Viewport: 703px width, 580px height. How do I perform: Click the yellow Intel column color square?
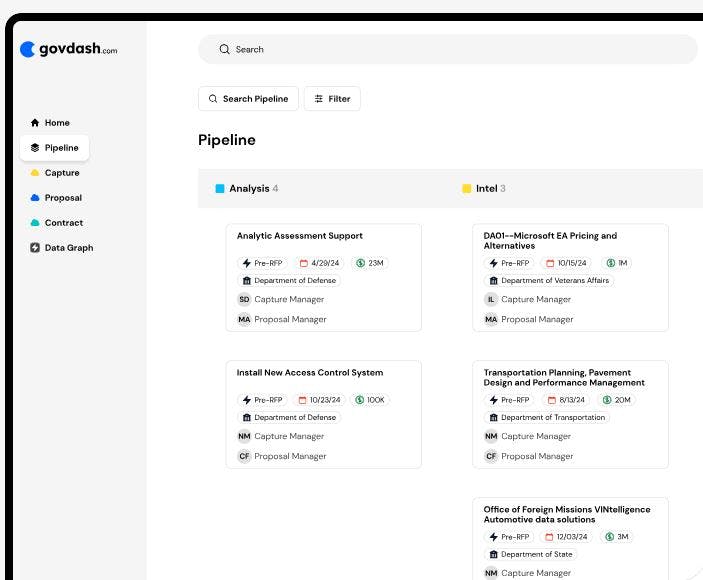pos(467,188)
